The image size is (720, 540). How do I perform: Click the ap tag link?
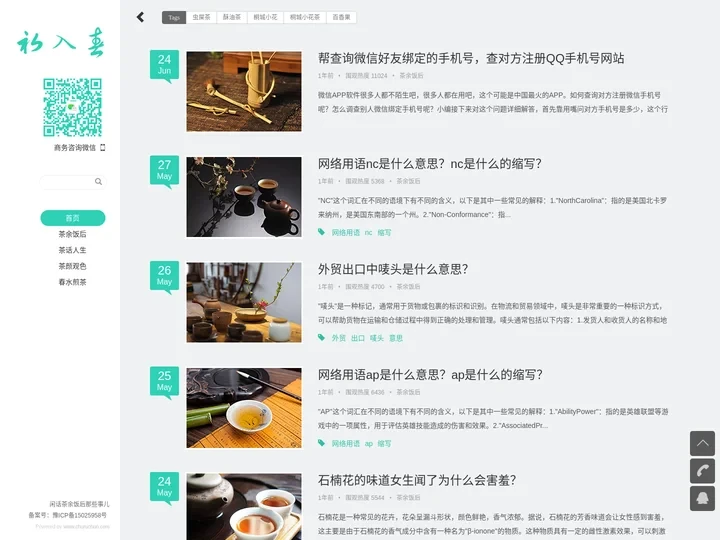tap(369, 444)
